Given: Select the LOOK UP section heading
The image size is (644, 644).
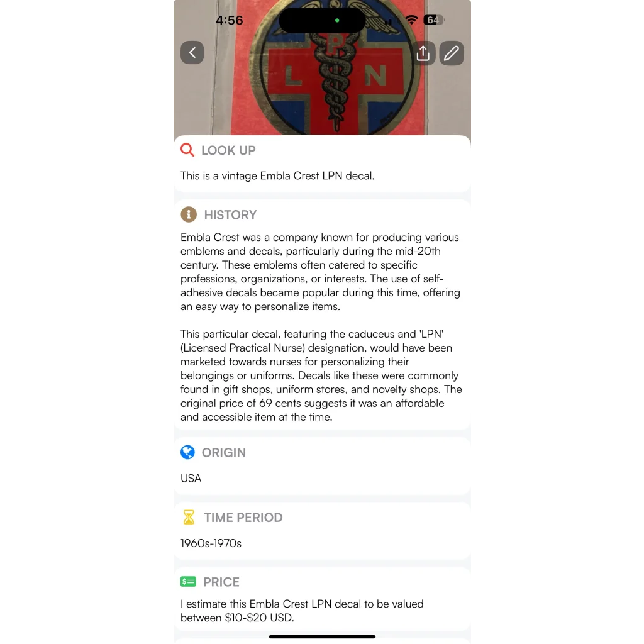Looking at the screenshot, I should (x=228, y=150).
